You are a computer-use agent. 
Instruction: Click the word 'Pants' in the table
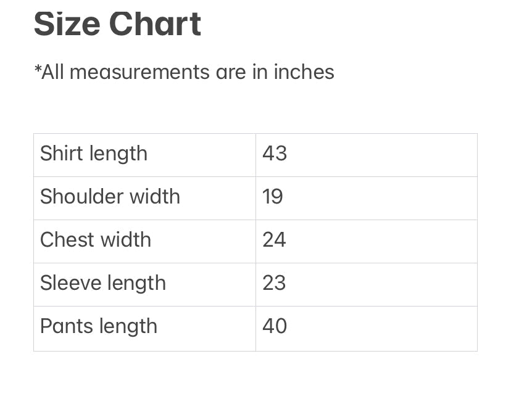(62, 326)
